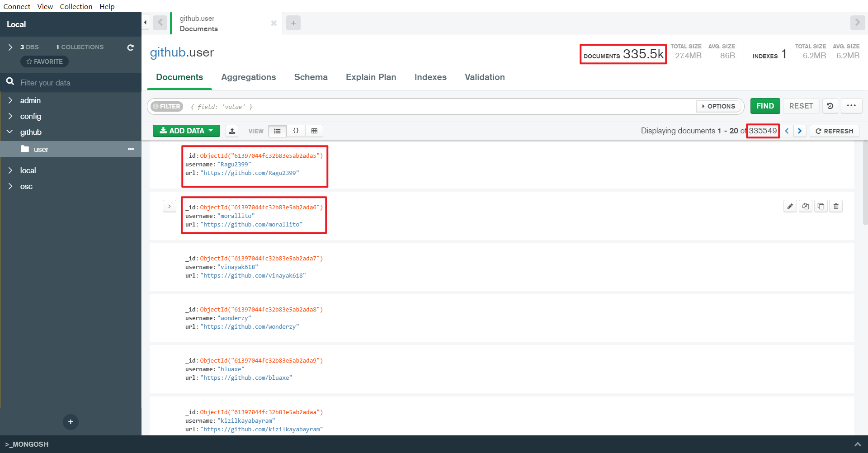Screen dimensions: 868x453
Task: Open the user collection options menu
Action: [x=131, y=149]
